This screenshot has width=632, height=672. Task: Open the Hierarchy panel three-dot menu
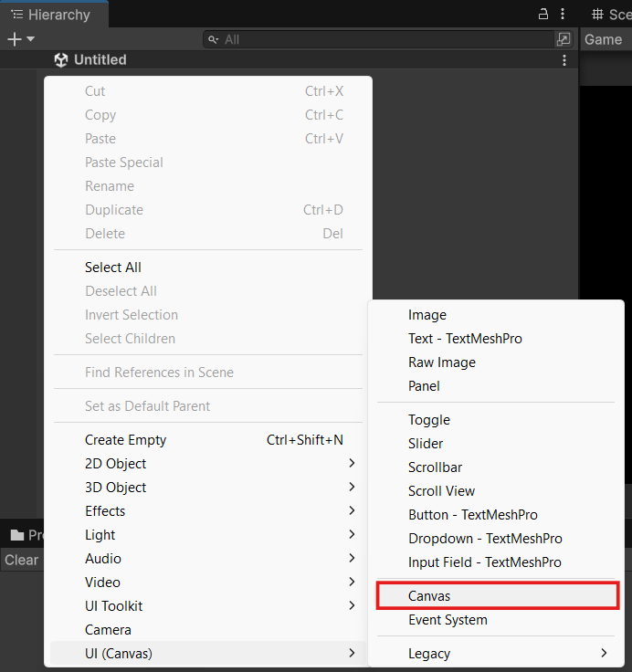(x=563, y=14)
